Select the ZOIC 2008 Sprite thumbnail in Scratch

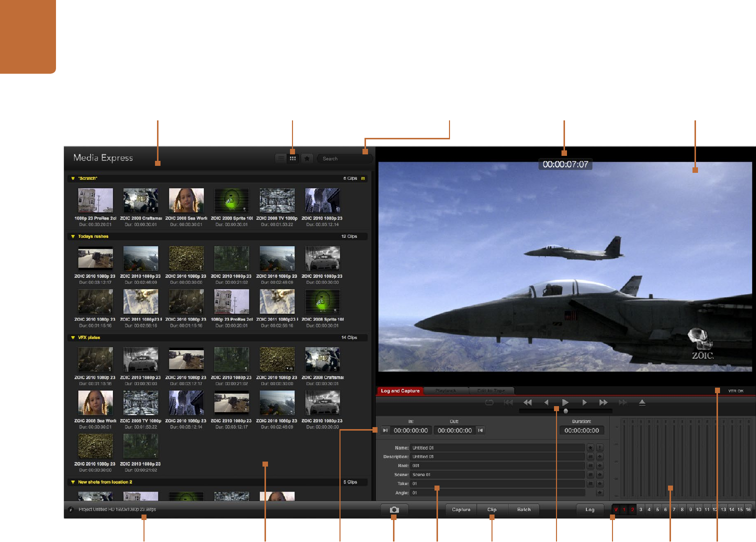click(232, 200)
